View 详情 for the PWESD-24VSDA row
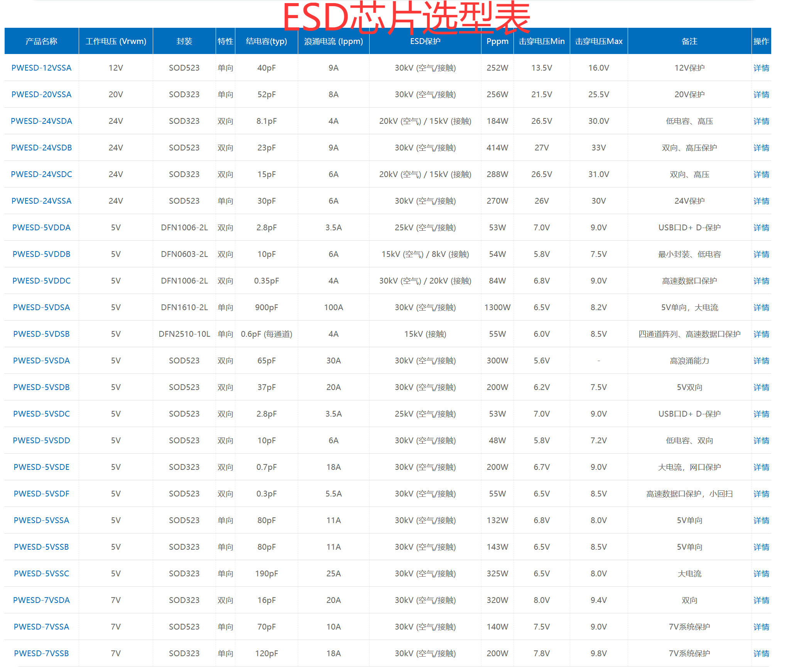The width and height of the screenshot is (787, 672). click(761, 121)
